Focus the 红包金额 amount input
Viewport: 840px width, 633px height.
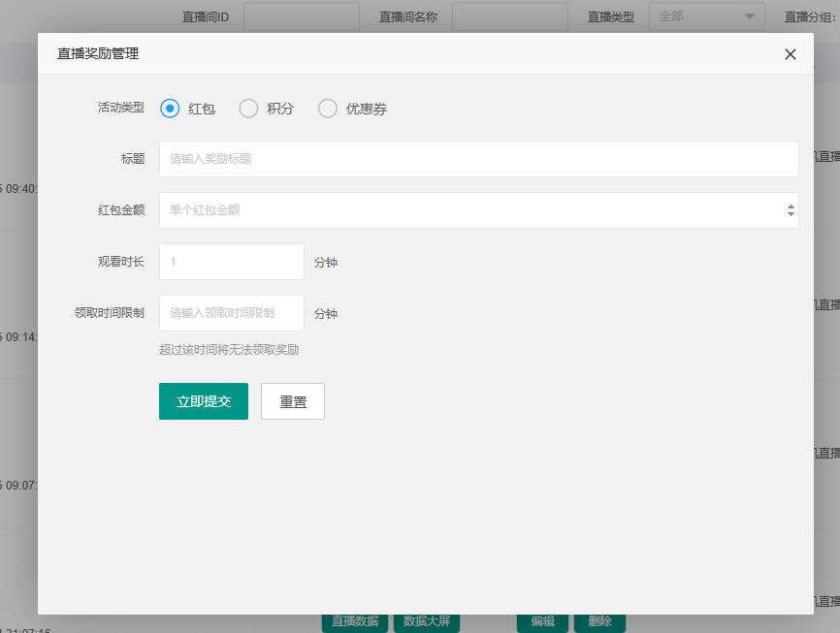coord(470,210)
